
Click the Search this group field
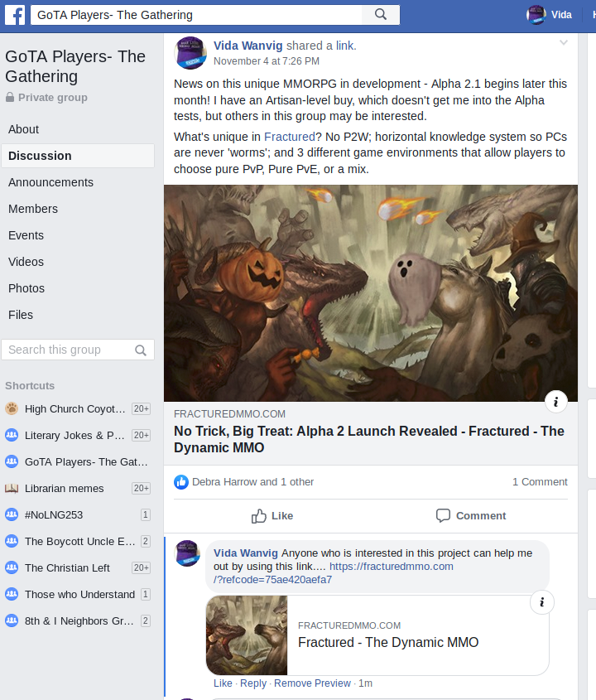click(x=78, y=350)
